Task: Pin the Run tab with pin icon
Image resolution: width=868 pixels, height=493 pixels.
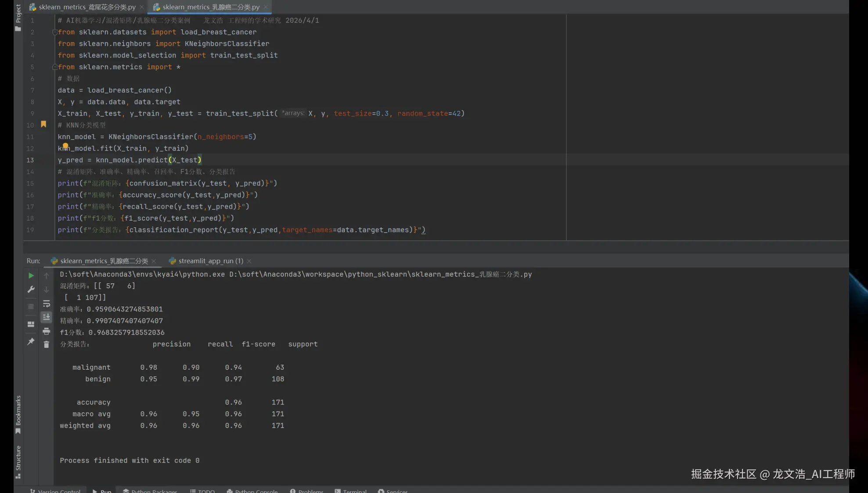Action: [x=31, y=341]
